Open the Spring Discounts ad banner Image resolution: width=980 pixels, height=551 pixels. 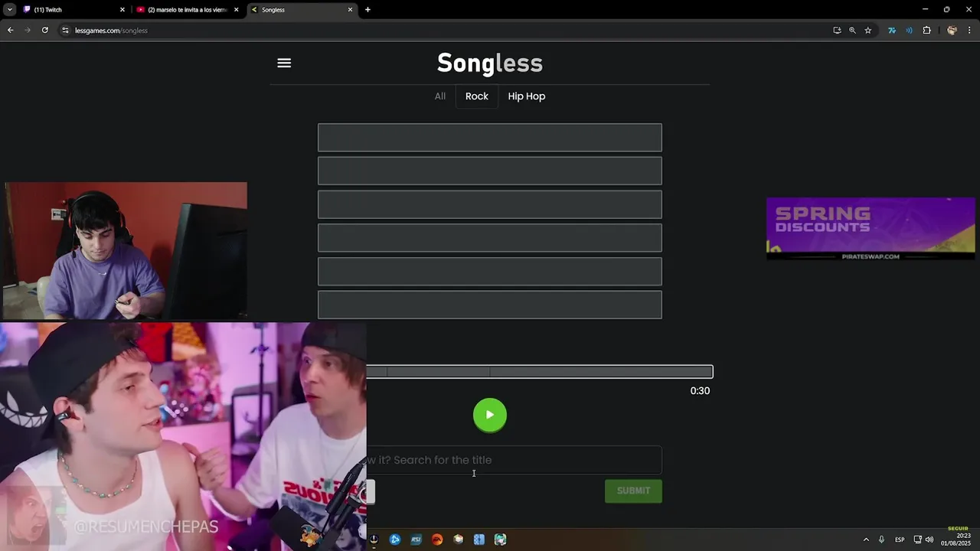(x=871, y=229)
